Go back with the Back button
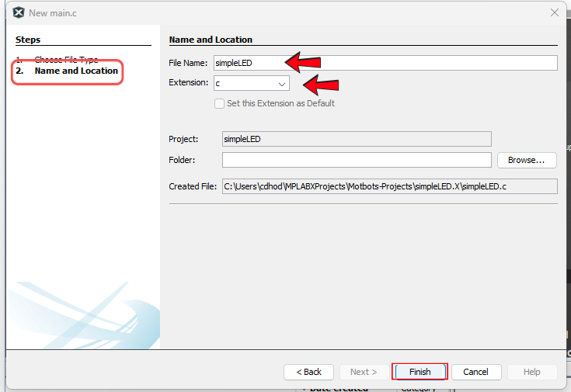Screen dimensions: 571x392 point(308,372)
